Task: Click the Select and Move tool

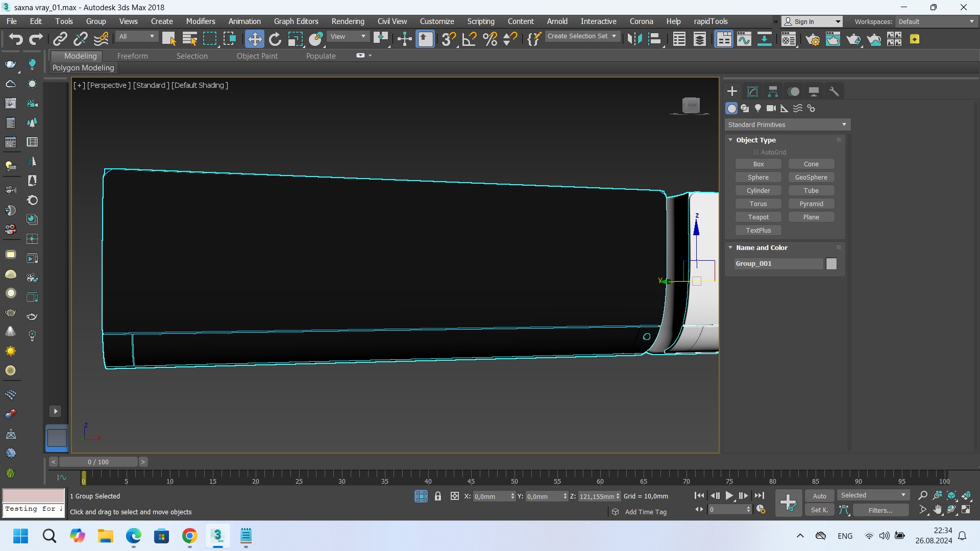Action: point(254,39)
